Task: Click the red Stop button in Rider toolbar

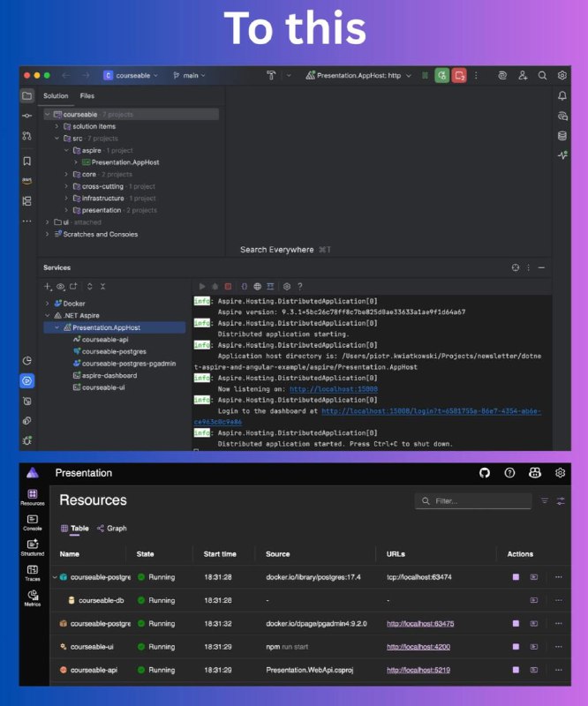Action: pyautogui.click(x=459, y=76)
